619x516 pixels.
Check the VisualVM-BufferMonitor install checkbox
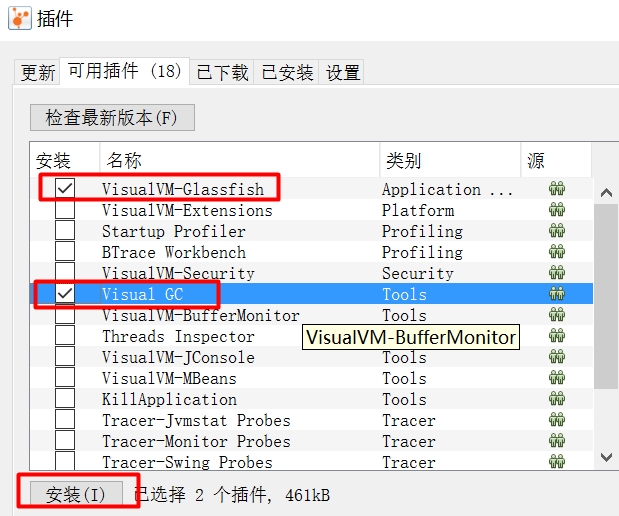pos(65,314)
